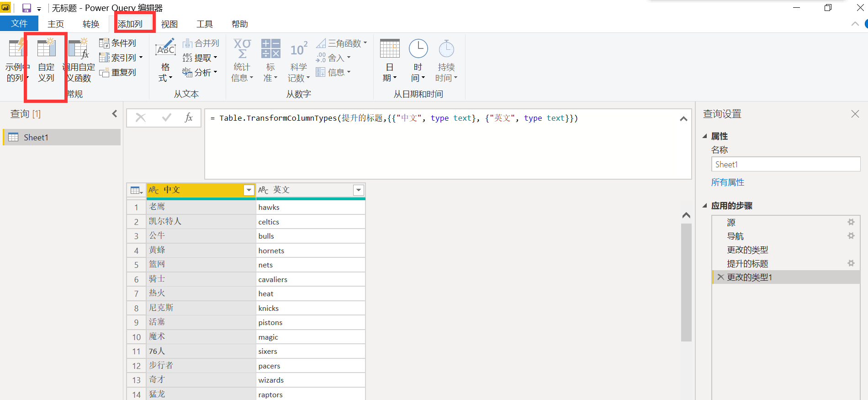868x400 pixels.
Task: Click the cell containing cavaliers
Action: point(311,279)
